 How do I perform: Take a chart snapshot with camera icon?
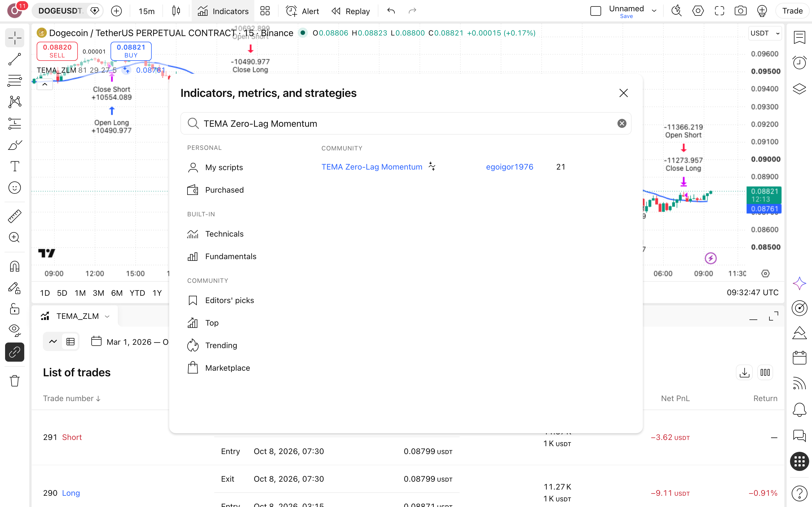[740, 11]
